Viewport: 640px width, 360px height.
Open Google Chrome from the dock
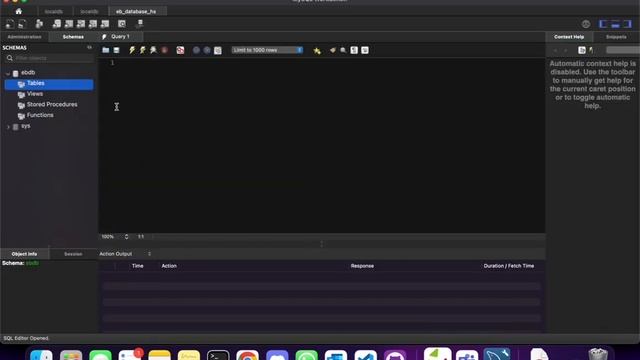(247, 355)
